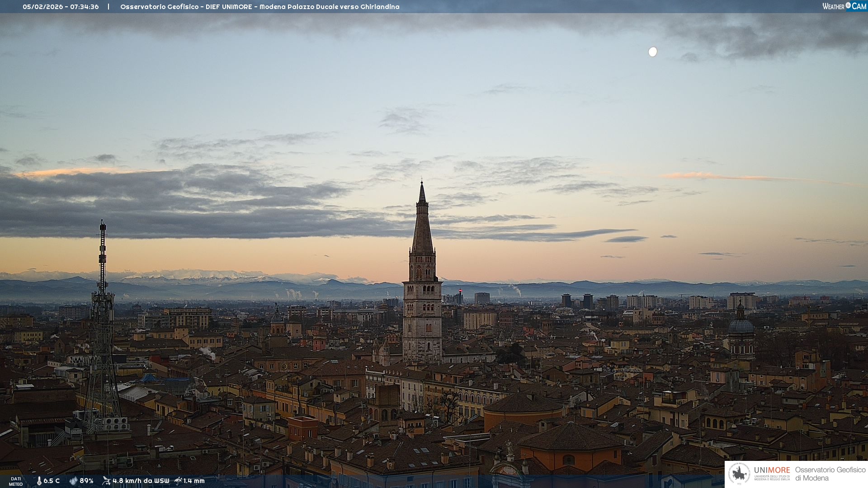Screen dimensions: 868x488
Task: Click the UNIMORE horseman seal emblem
Action: pyautogui.click(x=739, y=474)
